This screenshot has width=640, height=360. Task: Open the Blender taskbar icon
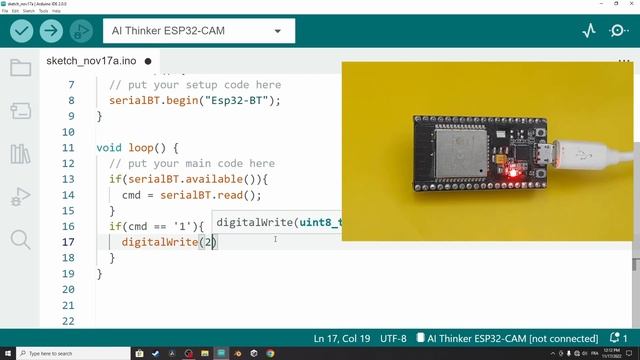pyautogui.click(x=238, y=353)
